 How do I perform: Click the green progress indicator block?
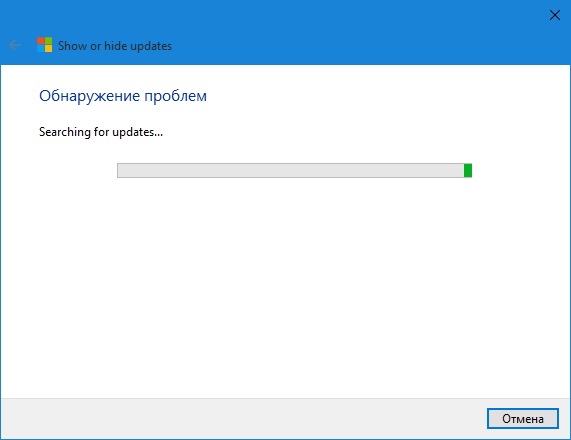pyautogui.click(x=468, y=170)
